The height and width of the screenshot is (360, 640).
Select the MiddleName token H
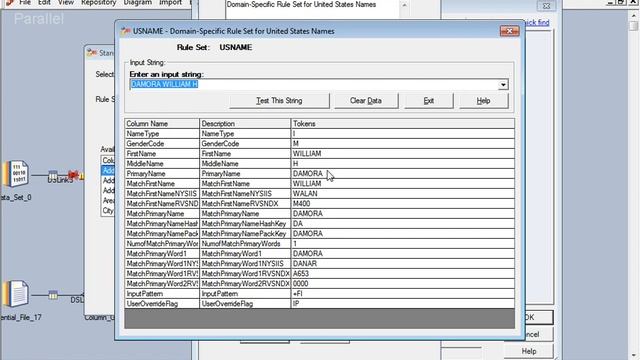[x=402, y=164]
